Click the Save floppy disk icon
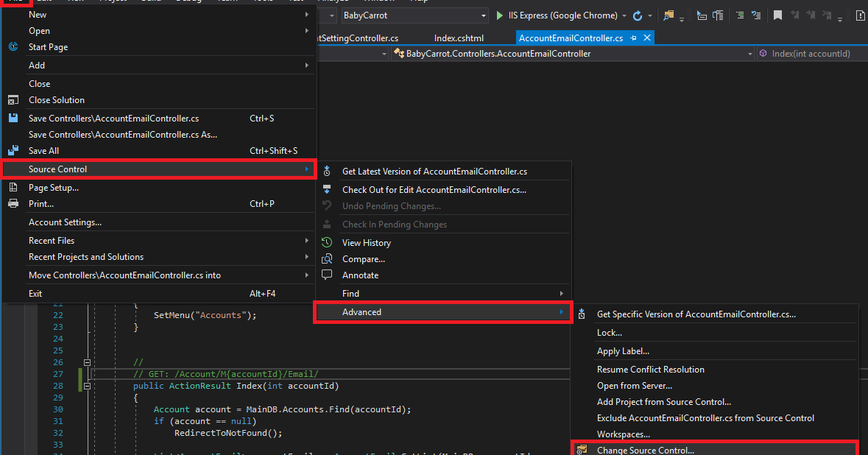The width and height of the screenshot is (868, 455). click(13, 119)
